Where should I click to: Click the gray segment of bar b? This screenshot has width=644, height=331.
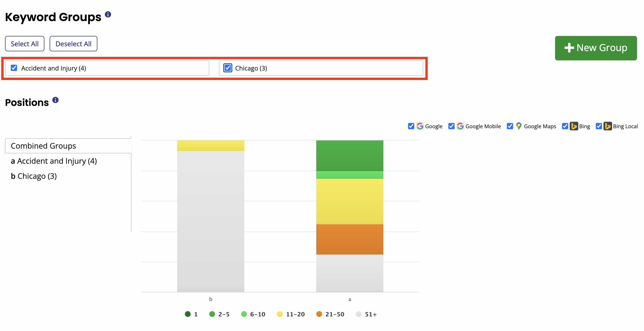point(211,221)
